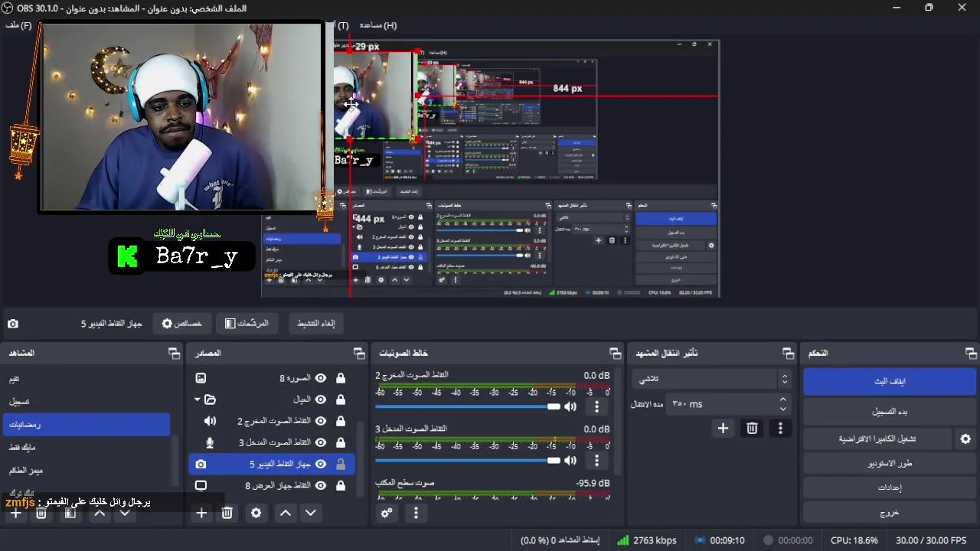The height and width of the screenshot is (551, 980).
Task: Open options menu for التقاط الصوت المدخل 3 in the mixer
Action: [596, 461]
